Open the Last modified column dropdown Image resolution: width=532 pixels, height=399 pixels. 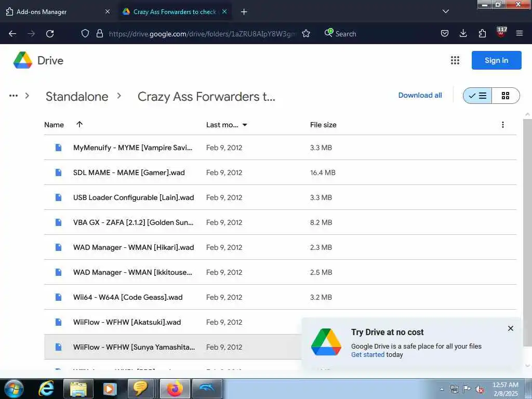point(245,125)
